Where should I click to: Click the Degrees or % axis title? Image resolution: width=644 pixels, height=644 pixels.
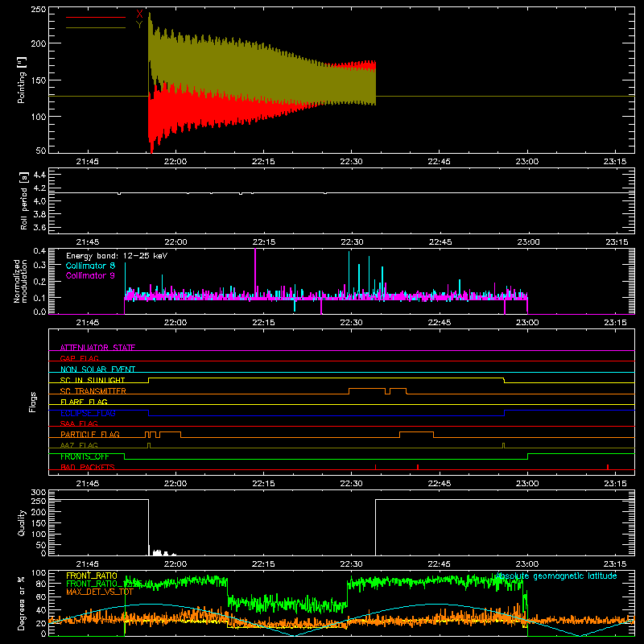22,603
